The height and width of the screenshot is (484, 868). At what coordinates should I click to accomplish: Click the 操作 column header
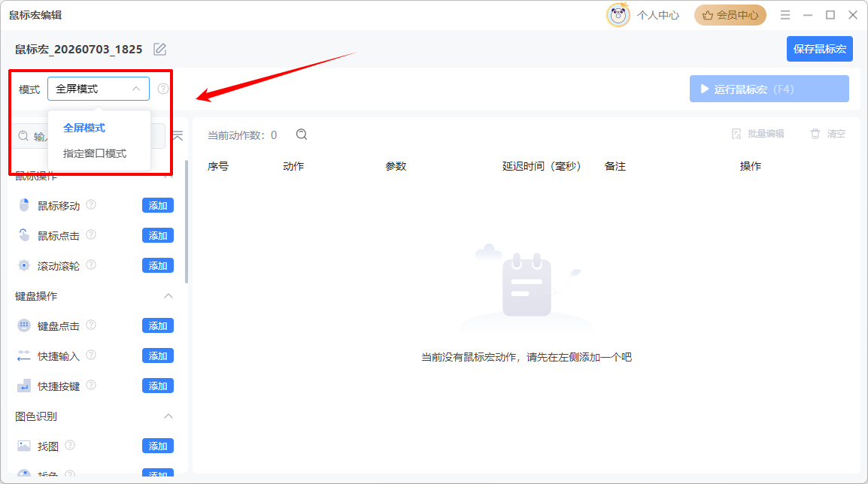pyautogui.click(x=751, y=166)
